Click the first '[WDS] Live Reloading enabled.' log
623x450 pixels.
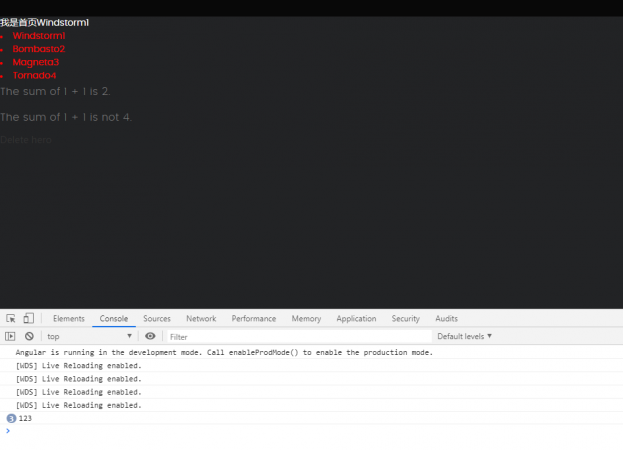79,365
